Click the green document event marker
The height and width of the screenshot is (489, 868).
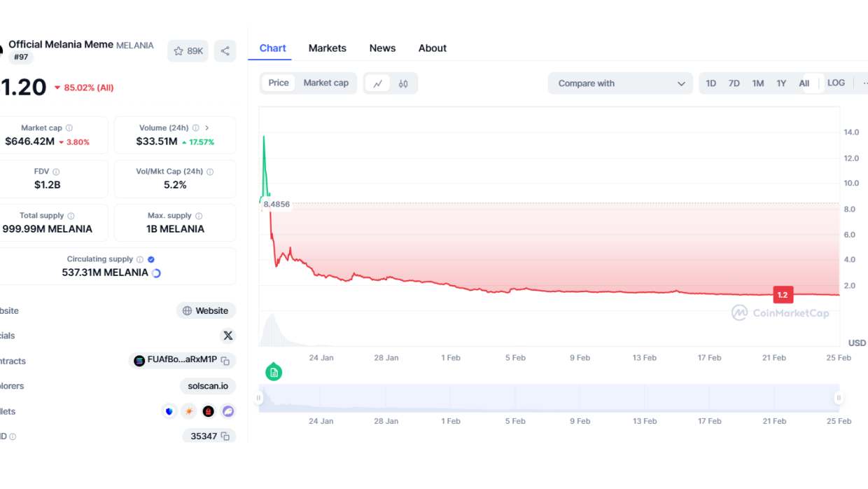[274, 372]
